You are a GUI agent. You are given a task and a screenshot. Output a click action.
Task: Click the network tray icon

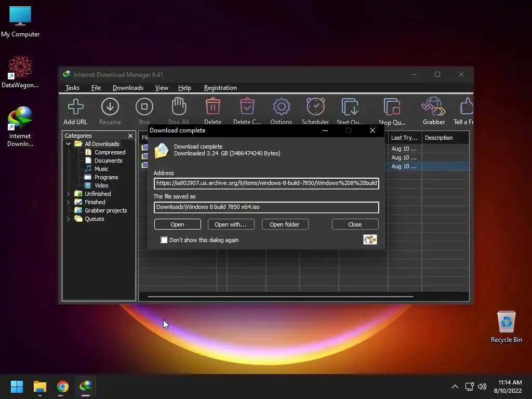469,387
